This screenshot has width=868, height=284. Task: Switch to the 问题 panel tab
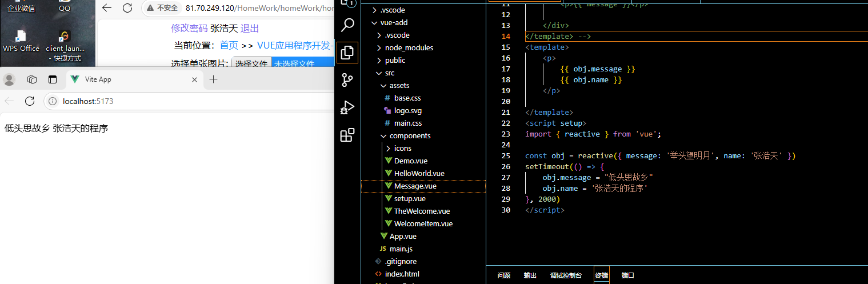(504, 275)
